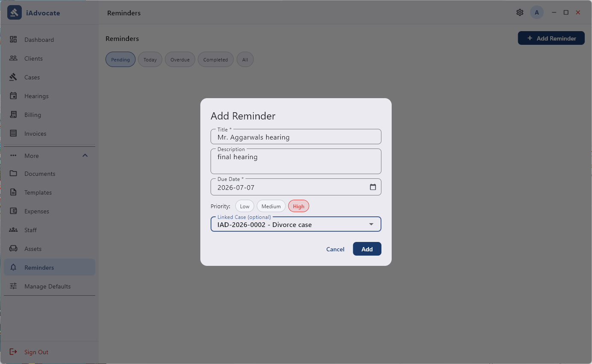
Task: Open Templates page label
Action: pyautogui.click(x=38, y=192)
